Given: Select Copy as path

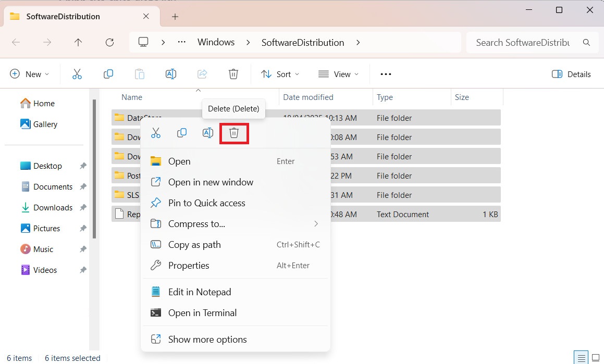Looking at the screenshot, I should [236, 244].
